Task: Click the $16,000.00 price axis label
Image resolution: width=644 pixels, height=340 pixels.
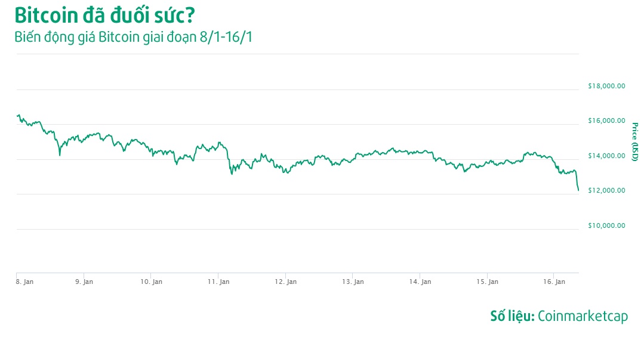Action: [606, 121]
